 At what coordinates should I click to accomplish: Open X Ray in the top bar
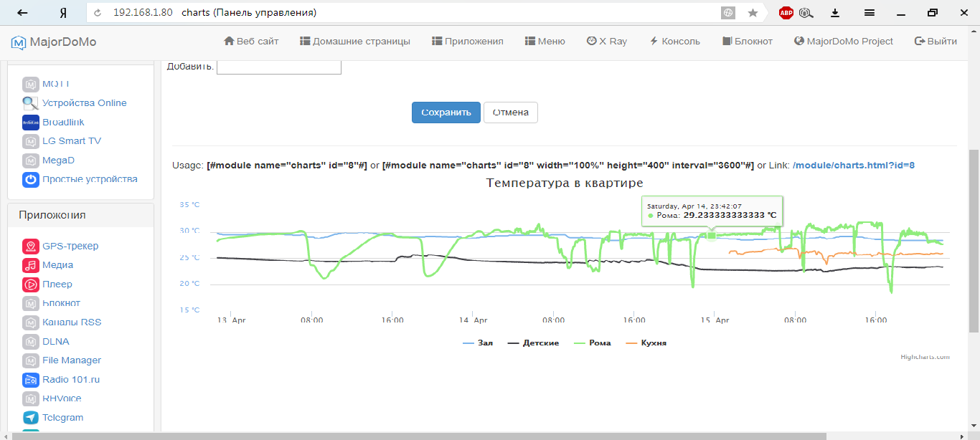point(607,42)
